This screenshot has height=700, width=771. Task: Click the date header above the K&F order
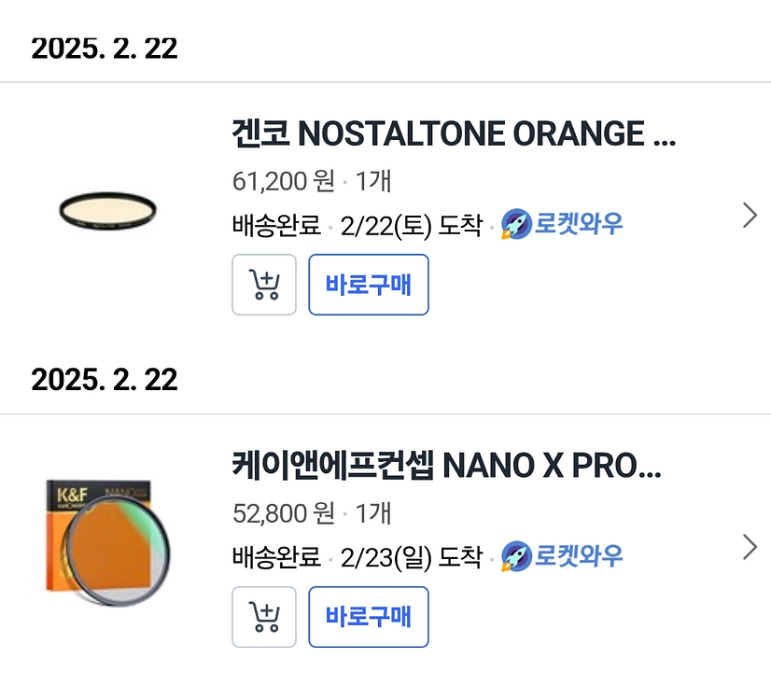(105, 380)
